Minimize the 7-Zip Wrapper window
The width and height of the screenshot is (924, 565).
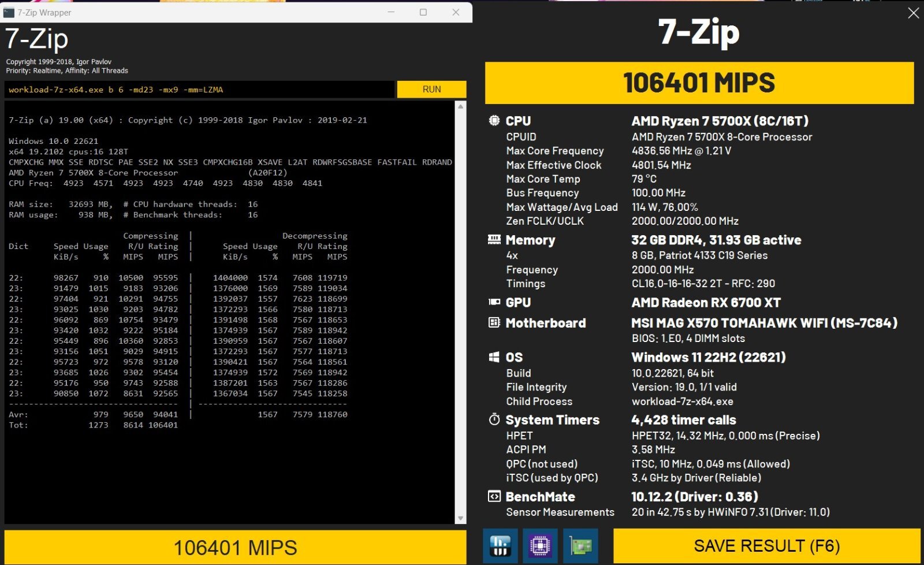click(391, 12)
